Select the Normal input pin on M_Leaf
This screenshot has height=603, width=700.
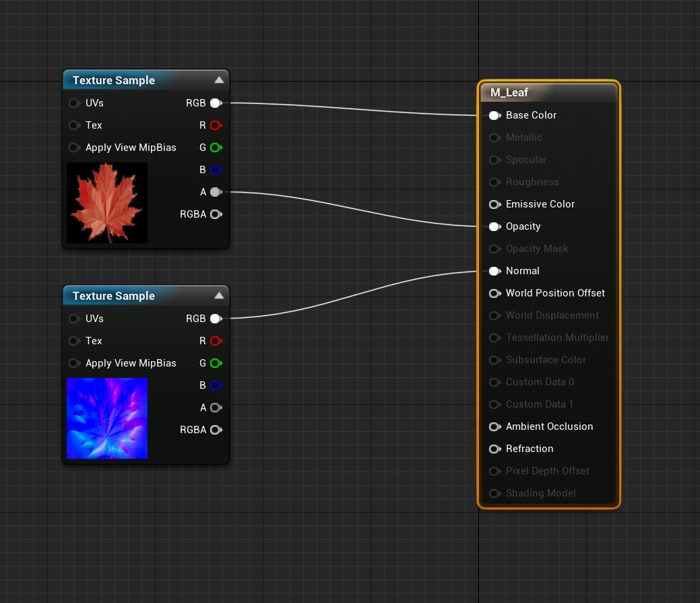[495, 271]
